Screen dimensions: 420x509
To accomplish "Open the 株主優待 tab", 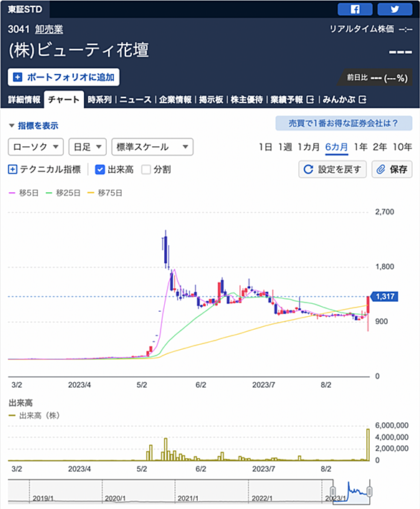I will pyautogui.click(x=247, y=100).
